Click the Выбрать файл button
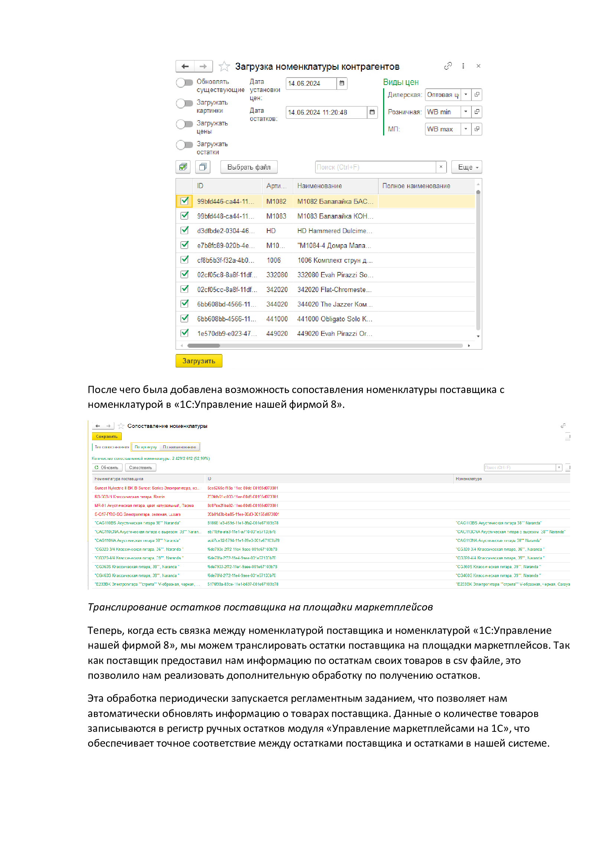Viewport: 614px width, 868px height. pyautogui.click(x=249, y=167)
